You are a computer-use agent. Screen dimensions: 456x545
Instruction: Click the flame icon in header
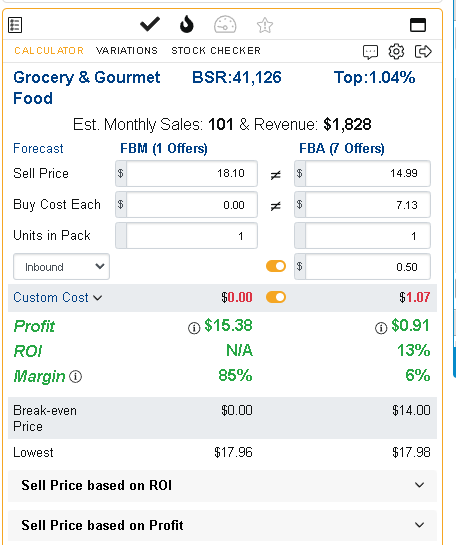[x=187, y=24]
